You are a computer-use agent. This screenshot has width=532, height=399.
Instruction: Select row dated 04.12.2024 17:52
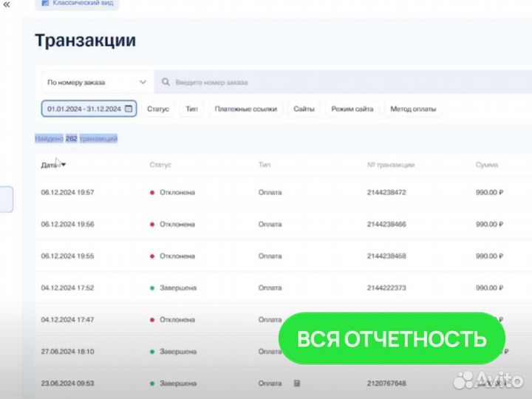tap(283, 287)
